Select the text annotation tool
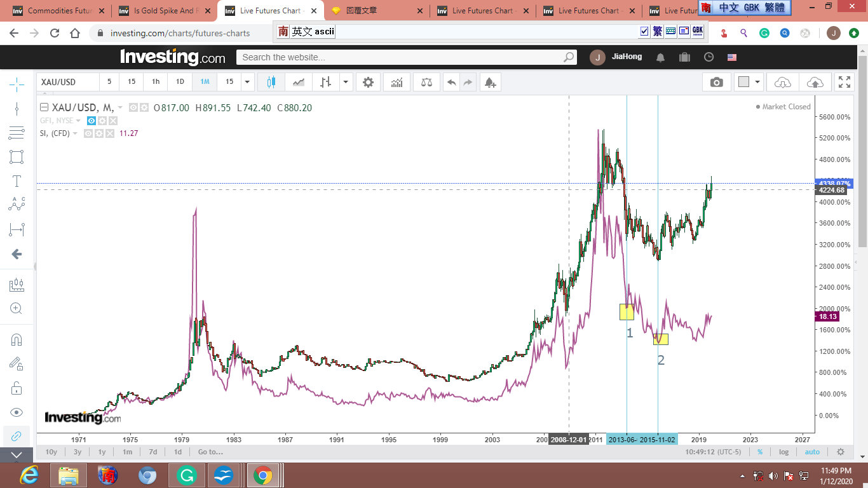 click(x=17, y=181)
